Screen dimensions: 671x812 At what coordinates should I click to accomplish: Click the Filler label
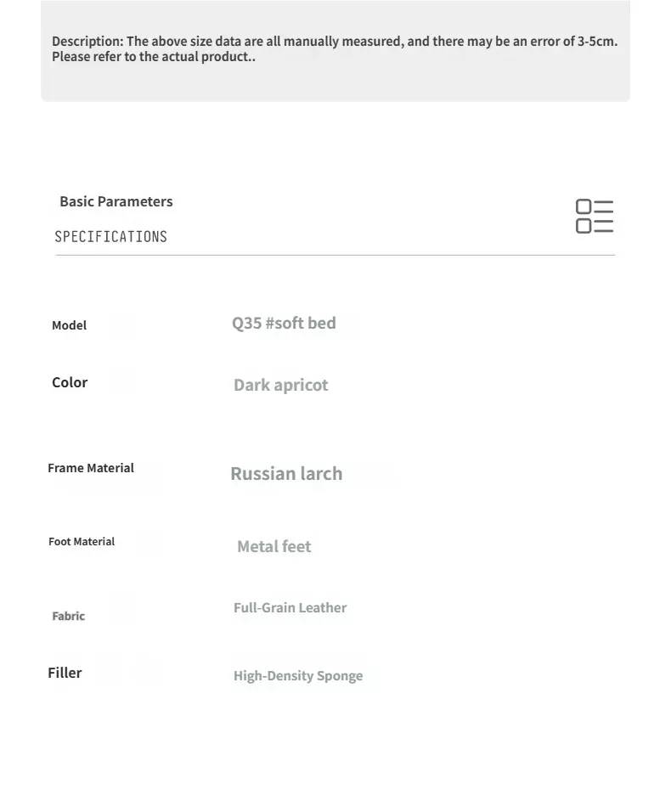pyautogui.click(x=65, y=673)
